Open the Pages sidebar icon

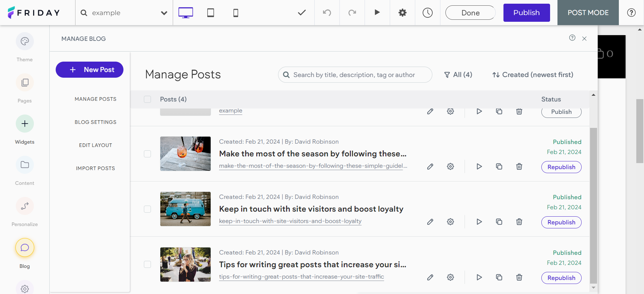[25, 82]
